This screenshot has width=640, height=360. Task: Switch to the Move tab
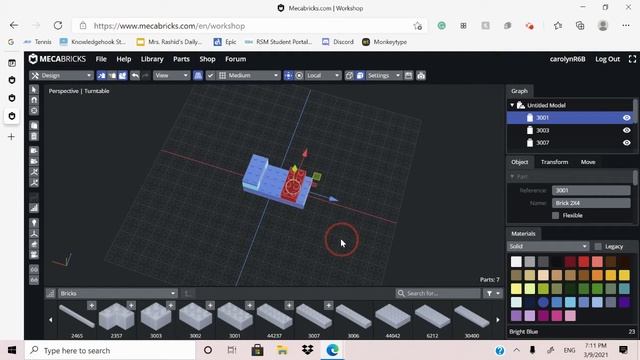588,162
